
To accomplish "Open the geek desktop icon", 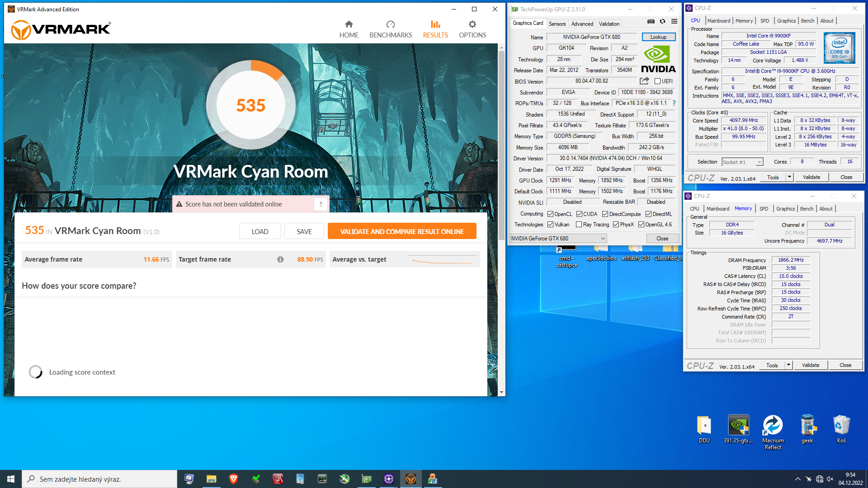I will (807, 429).
